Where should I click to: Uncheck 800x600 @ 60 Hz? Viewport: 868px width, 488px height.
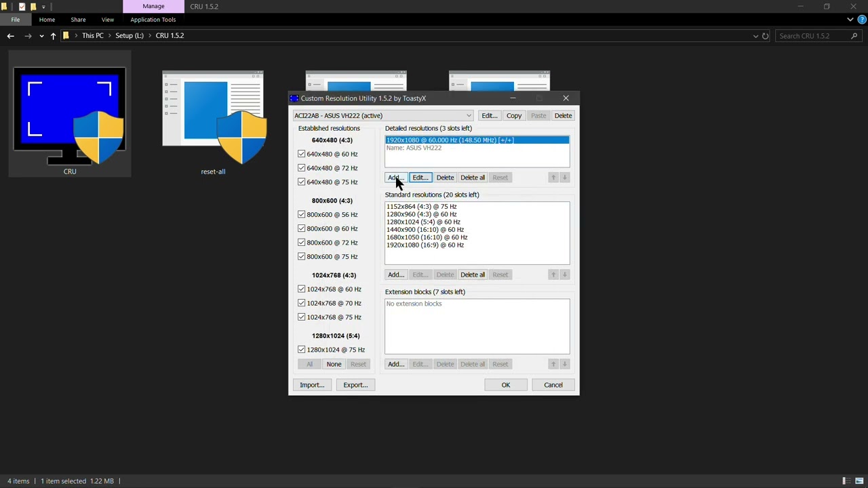pos(302,228)
